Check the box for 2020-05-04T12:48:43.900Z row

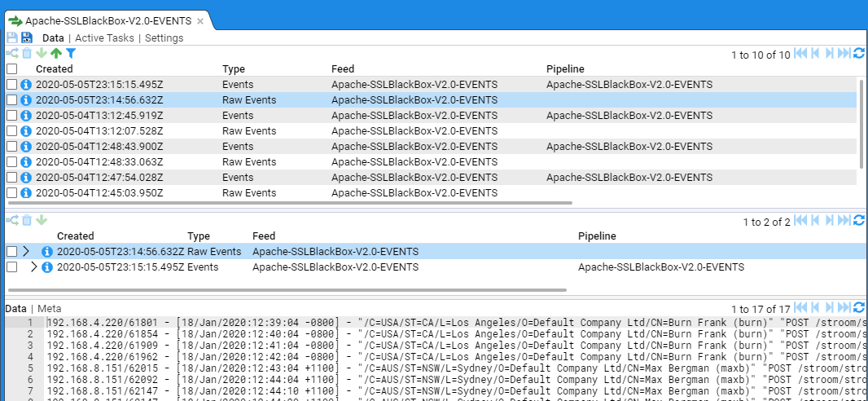click(x=11, y=147)
